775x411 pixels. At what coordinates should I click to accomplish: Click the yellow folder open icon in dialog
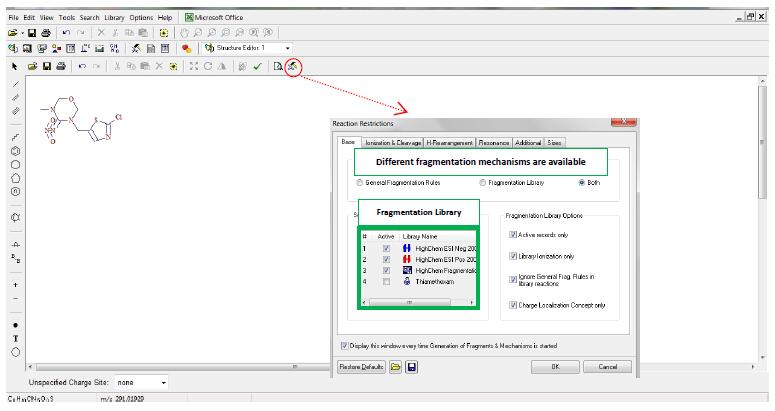(397, 367)
